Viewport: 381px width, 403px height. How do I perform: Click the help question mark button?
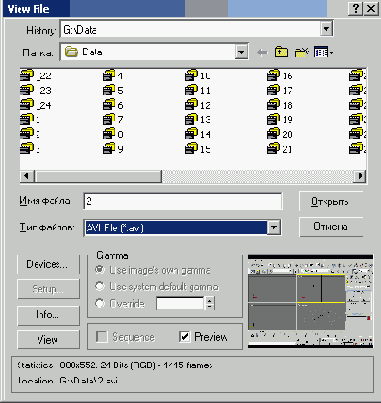355,9
